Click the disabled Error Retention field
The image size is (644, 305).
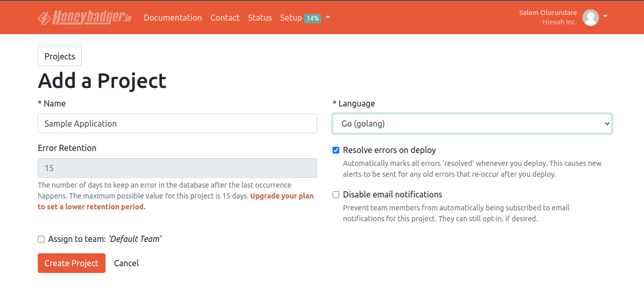(177, 168)
